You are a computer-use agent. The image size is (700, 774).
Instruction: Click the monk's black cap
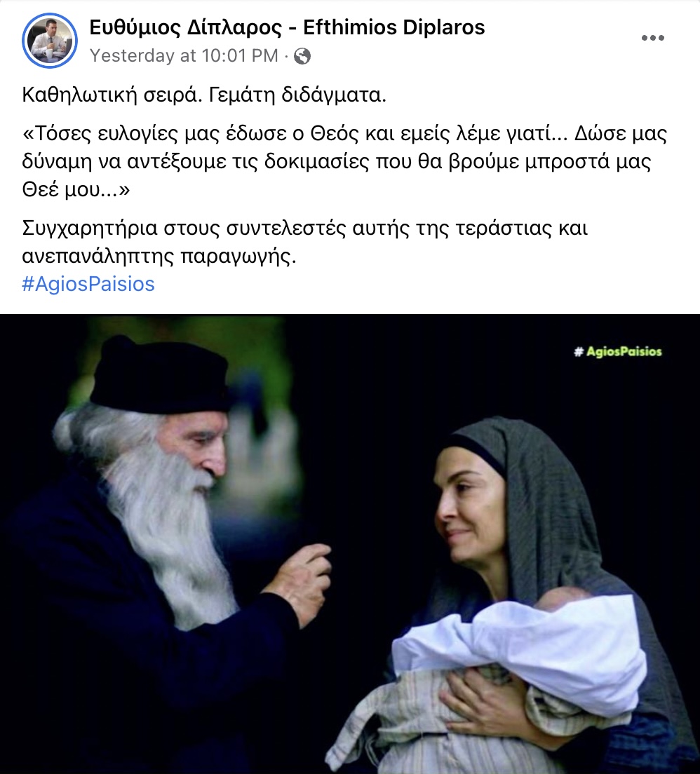159,375
